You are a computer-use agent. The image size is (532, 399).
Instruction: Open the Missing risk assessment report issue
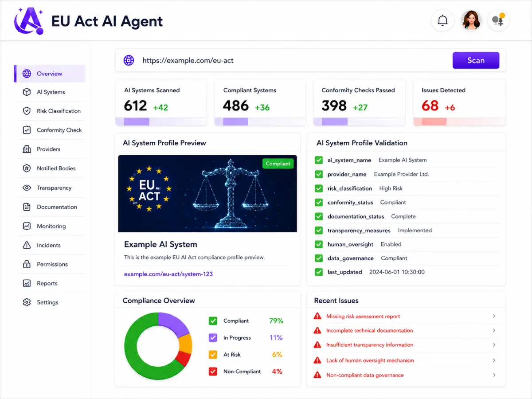(363, 316)
